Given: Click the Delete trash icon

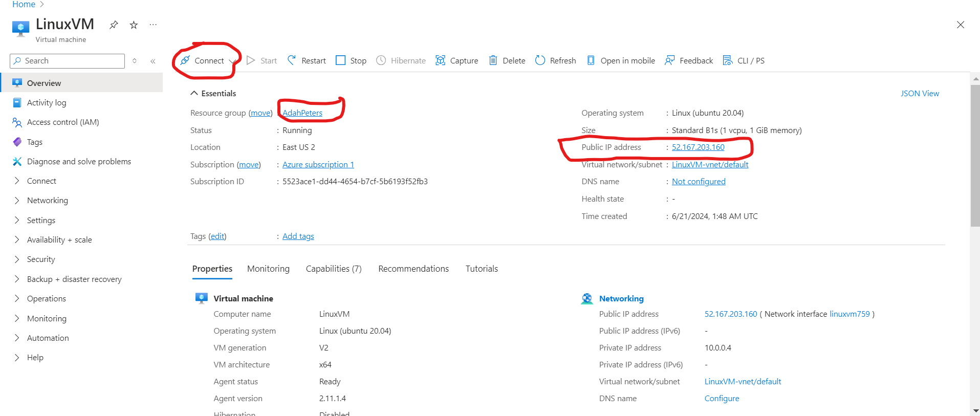Looking at the screenshot, I should [x=493, y=60].
